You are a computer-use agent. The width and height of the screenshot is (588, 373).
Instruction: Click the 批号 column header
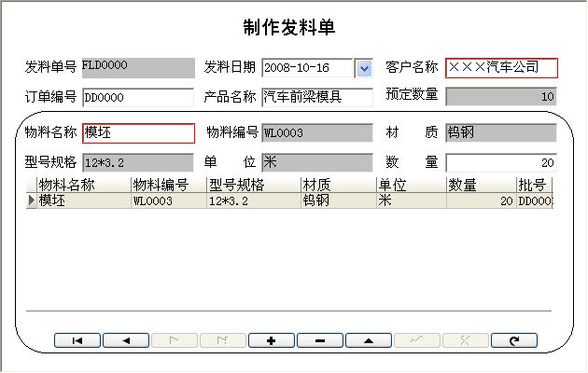[x=535, y=185]
